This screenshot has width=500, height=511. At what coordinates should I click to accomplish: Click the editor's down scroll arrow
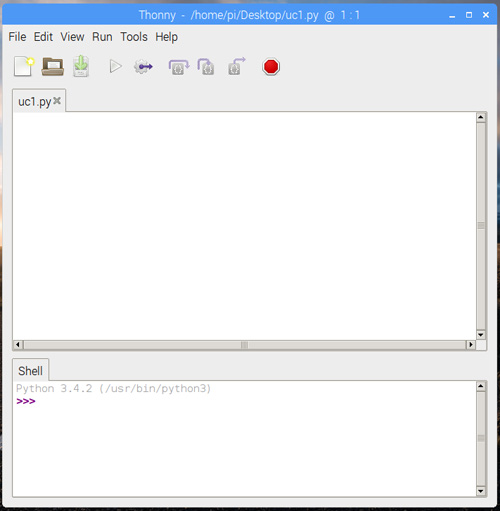click(x=481, y=335)
